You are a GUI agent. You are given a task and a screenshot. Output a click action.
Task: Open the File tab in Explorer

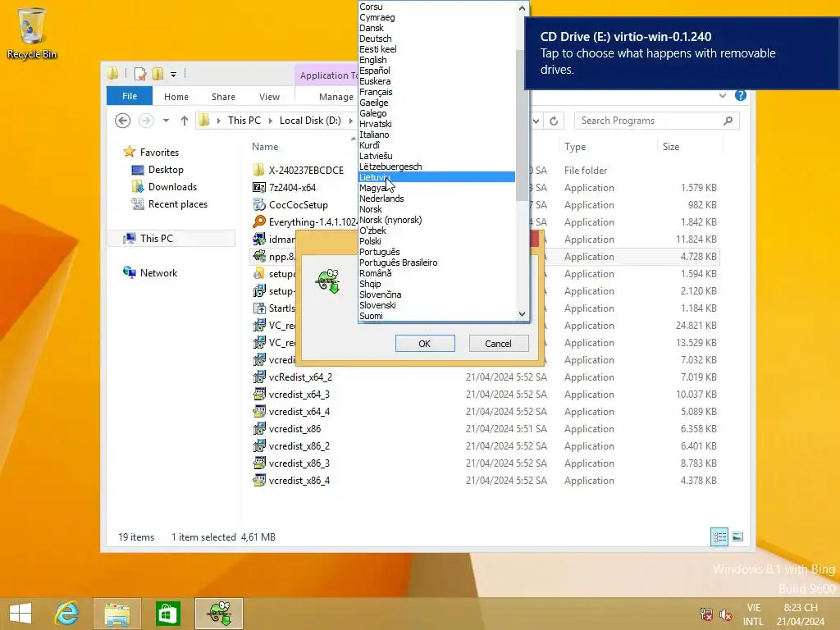tap(130, 96)
